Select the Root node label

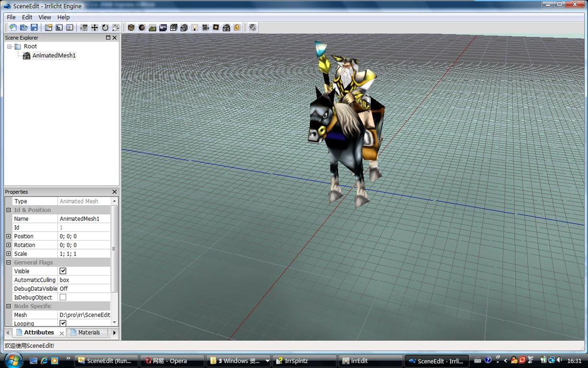point(30,46)
